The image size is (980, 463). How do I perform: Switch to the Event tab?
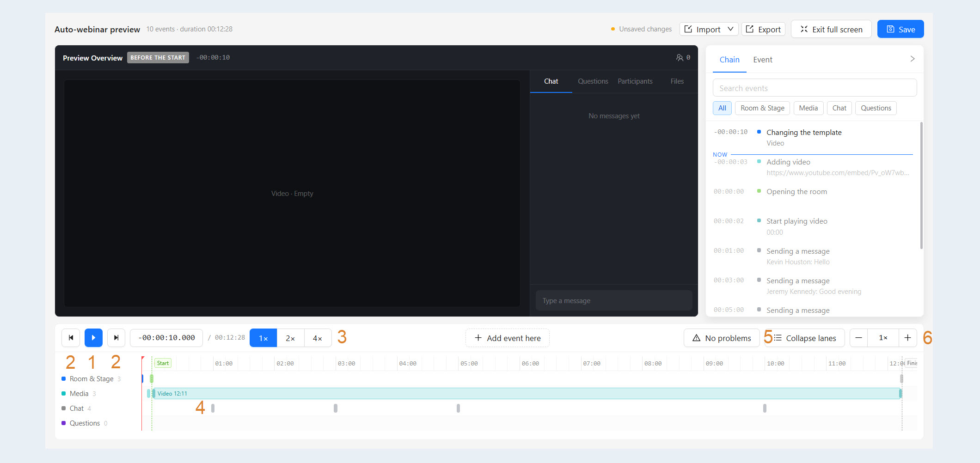click(763, 60)
